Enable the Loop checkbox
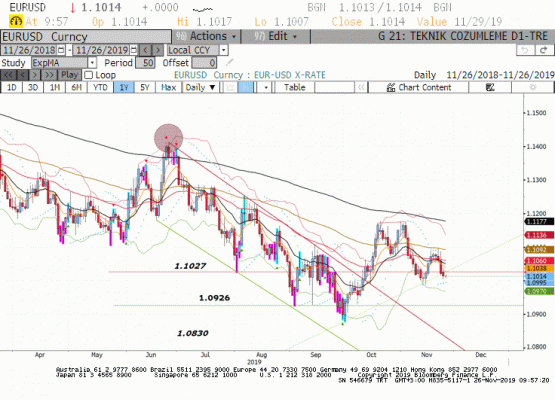The height and width of the screenshot is (400, 555). [88, 75]
